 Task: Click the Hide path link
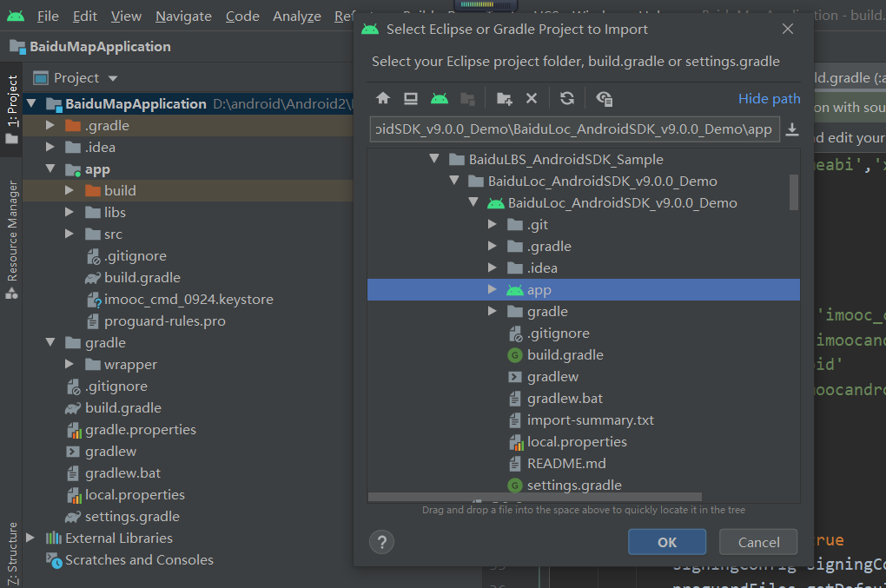tap(769, 99)
